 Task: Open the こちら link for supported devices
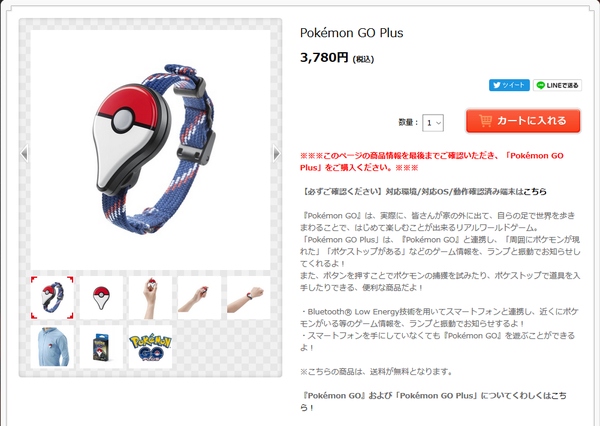[535, 191]
